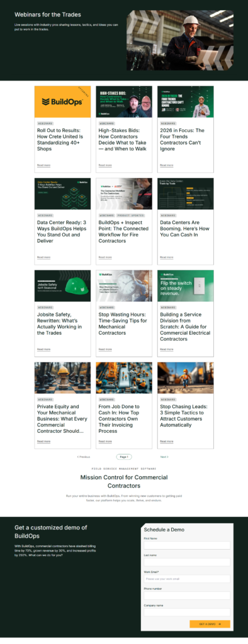Click the hero photo of worker in hard hat
Screen dimensions: 248x644
click(x=180, y=41)
